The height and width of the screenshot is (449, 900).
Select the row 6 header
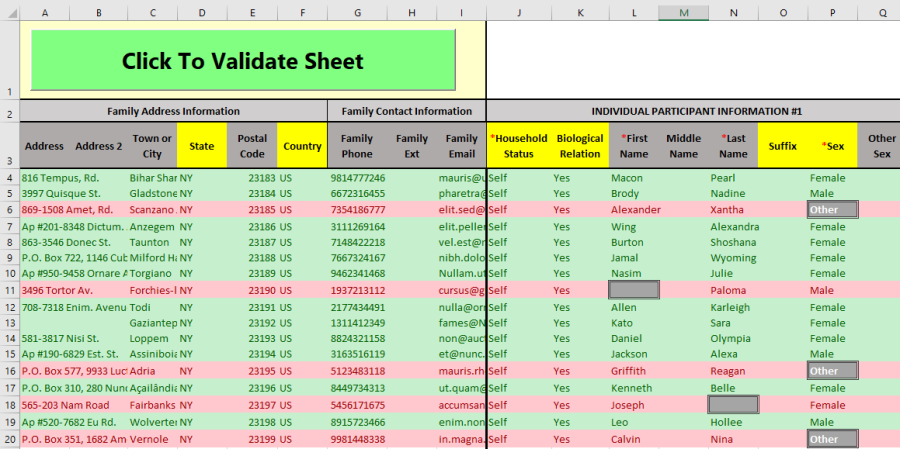9,210
